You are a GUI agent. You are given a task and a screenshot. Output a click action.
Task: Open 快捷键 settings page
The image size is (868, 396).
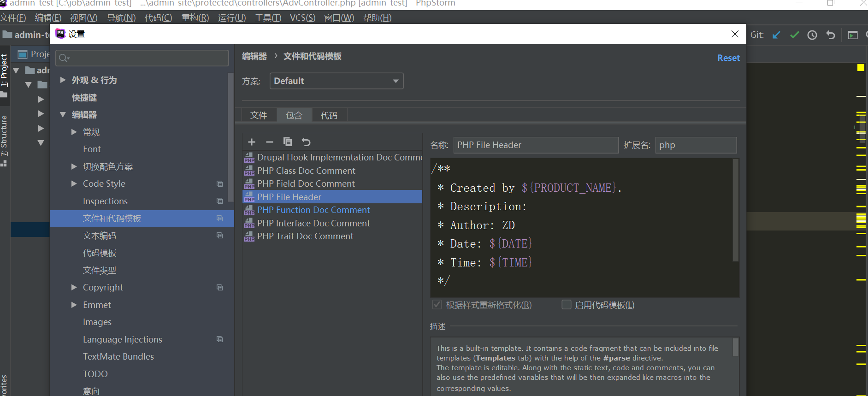[x=84, y=98]
